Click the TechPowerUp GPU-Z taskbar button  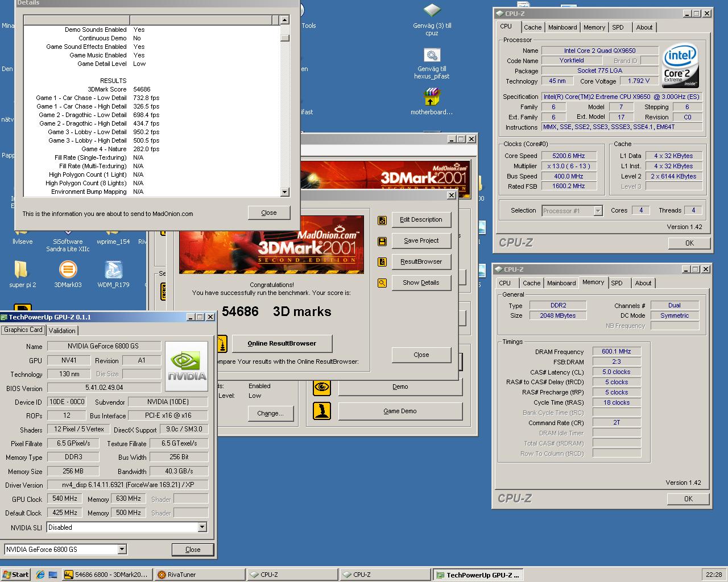tap(477, 575)
